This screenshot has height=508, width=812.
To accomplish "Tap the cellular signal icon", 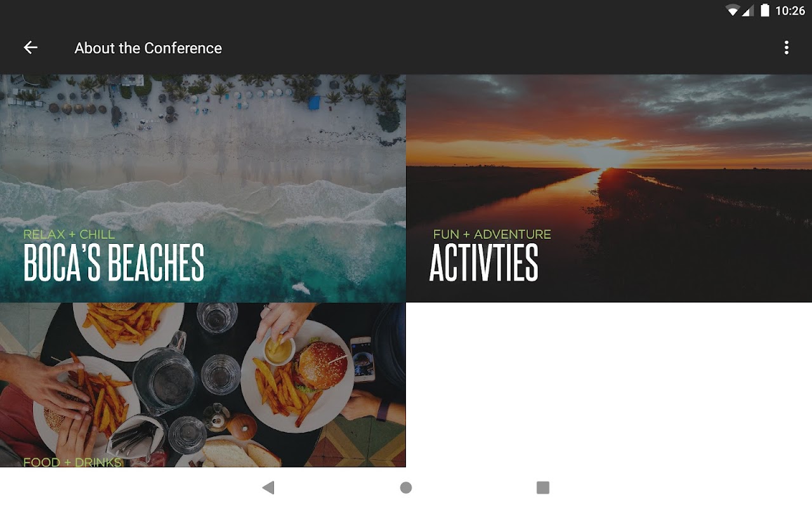I will click(x=747, y=10).
